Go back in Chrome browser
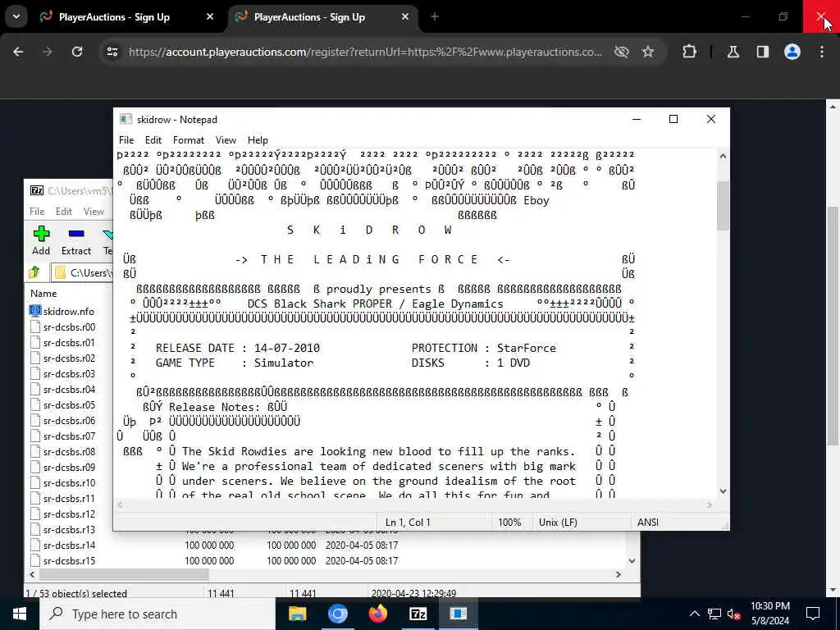 pyautogui.click(x=18, y=52)
